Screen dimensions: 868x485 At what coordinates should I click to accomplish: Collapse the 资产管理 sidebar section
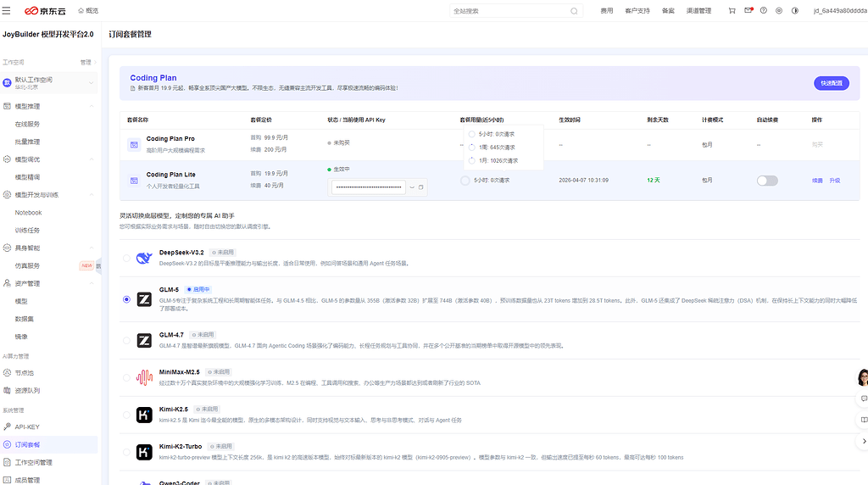pos(92,283)
